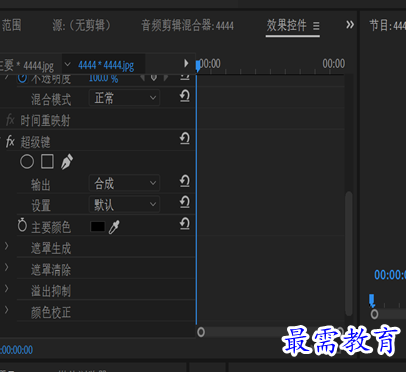
Task: Go to previous 不透明度 keyframe
Action: point(143,78)
